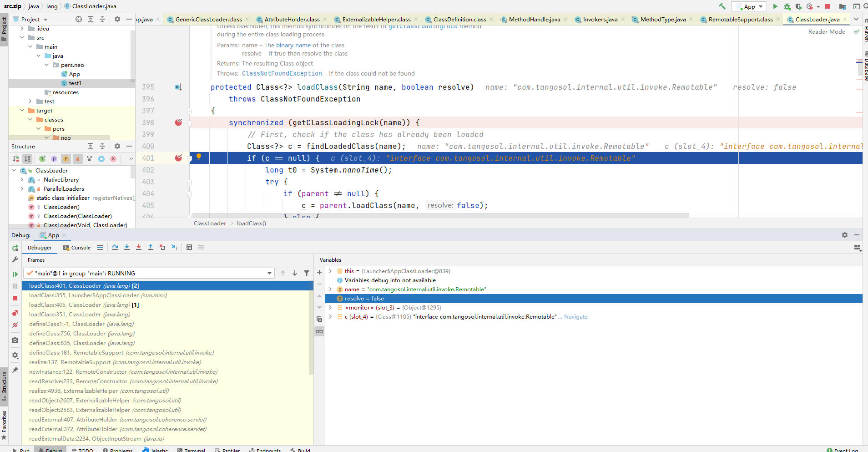The width and height of the screenshot is (868, 452).
Task: Expand ParallelLoaders in Structure tree
Action: click(x=22, y=188)
